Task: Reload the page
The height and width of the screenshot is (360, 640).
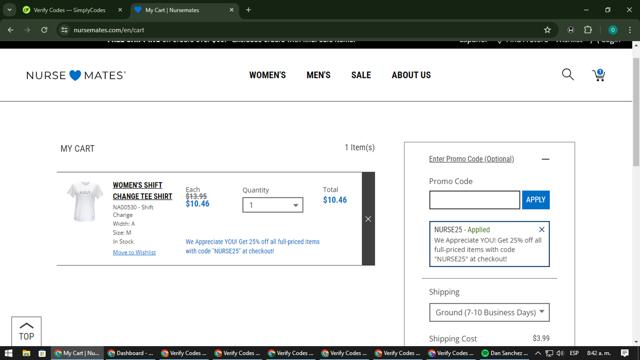Action: [44, 30]
